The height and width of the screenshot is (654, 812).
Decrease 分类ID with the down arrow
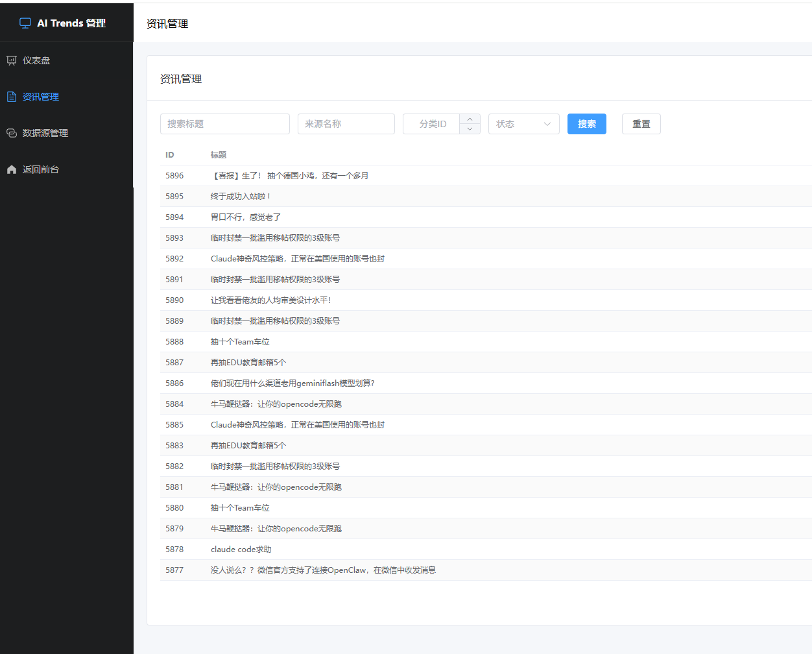pos(470,129)
